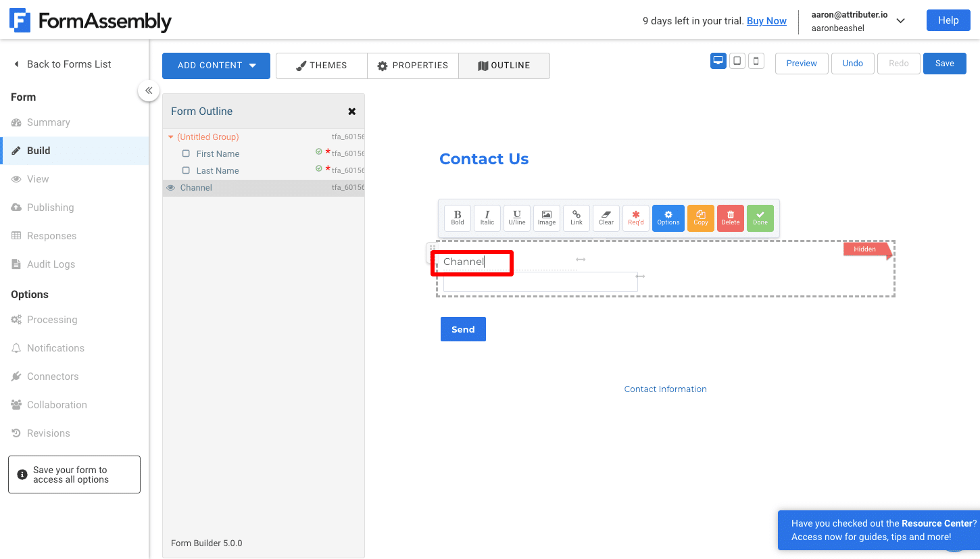Click the Italic formatting icon

click(x=487, y=218)
